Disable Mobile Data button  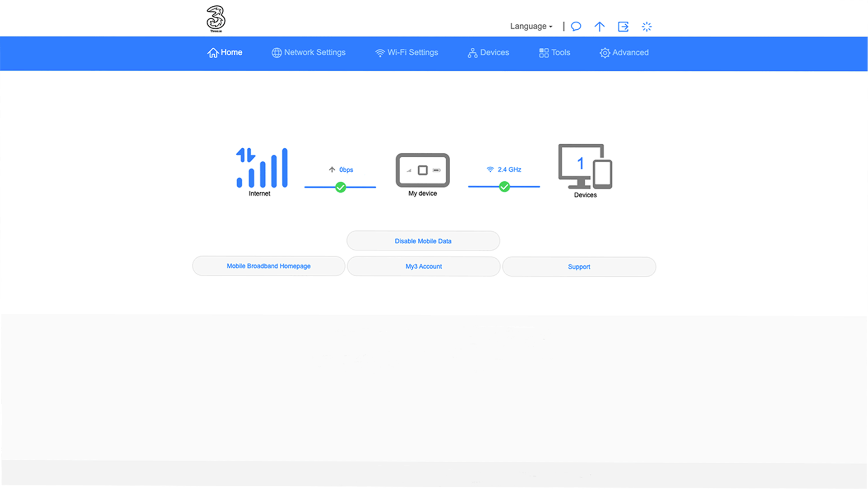(x=423, y=241)
